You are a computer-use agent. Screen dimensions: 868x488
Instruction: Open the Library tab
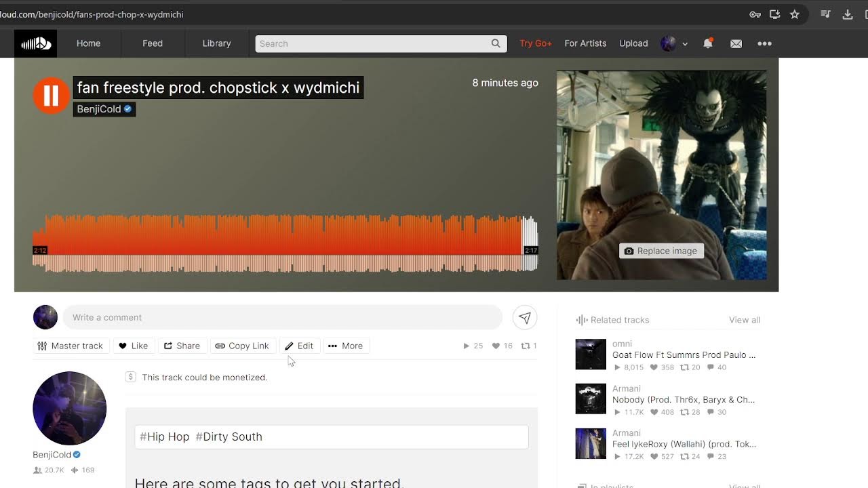(216, 43)
